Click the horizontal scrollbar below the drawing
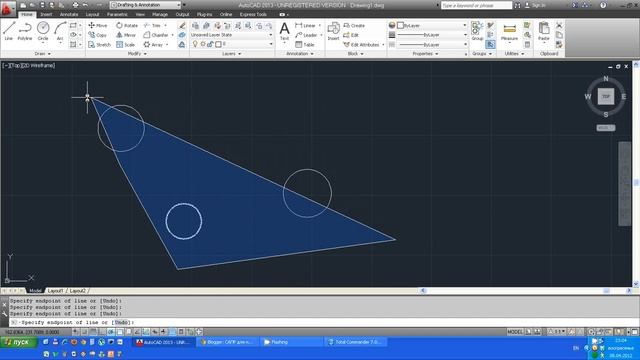 coord(526,291)
